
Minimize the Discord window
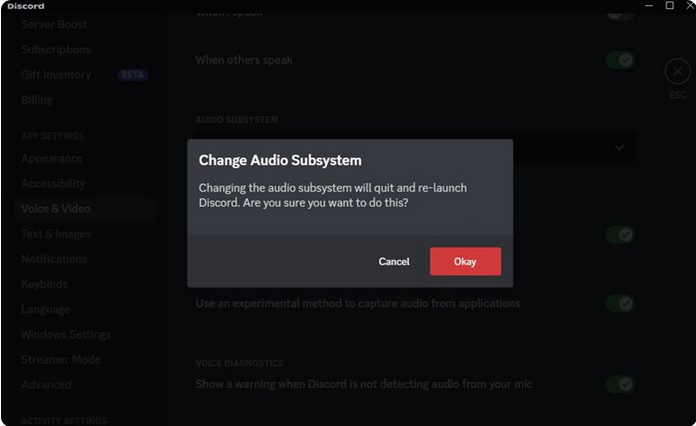point(649,5)
